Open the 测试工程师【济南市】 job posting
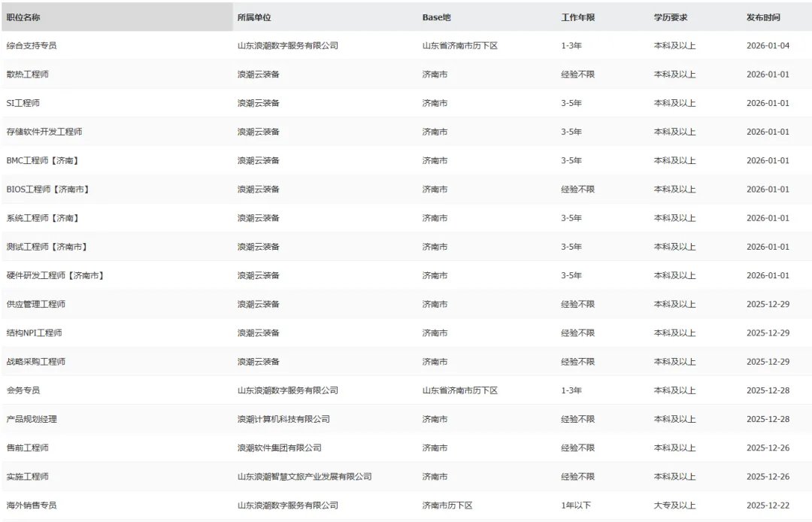This screenshot has height=522, width=812. [x=47, y=247]
